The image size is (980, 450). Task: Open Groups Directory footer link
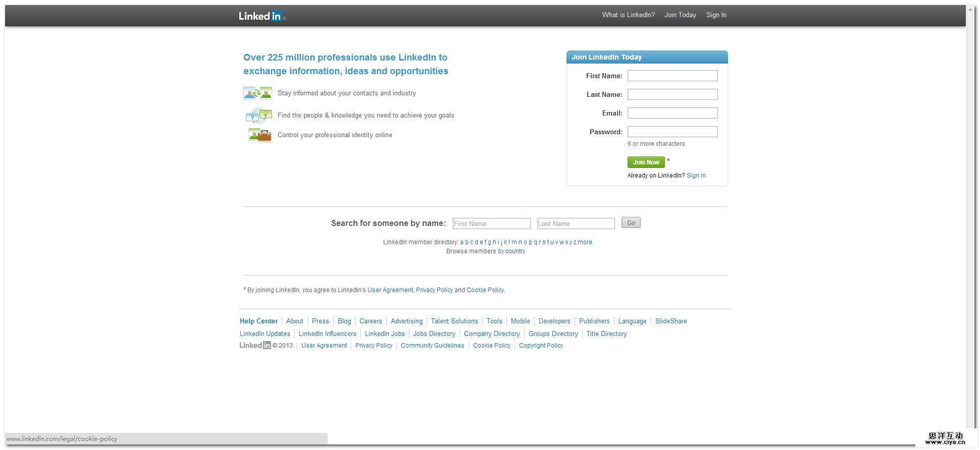[553, 334]
